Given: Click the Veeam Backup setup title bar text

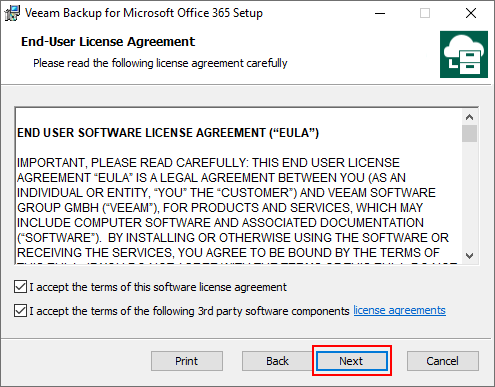Looking at the screenshot, I should [x=144, y=13].
